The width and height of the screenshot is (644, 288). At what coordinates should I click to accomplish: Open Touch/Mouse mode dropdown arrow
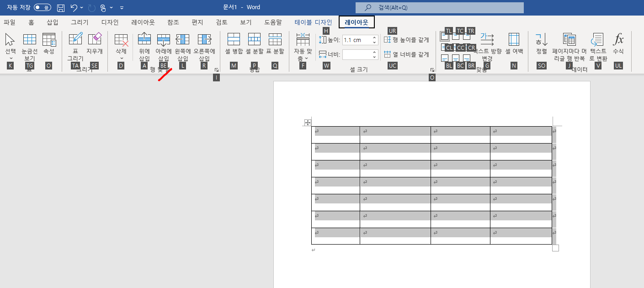click(x=111, y=8)
